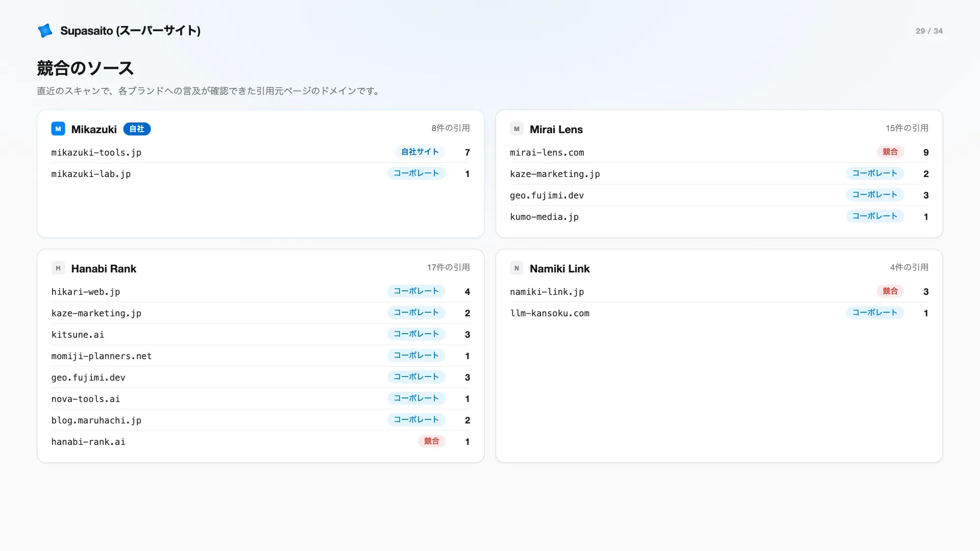Click the 8件の引用 count on Mikazuki card
Viewport: 980px width, 551px height.
tap(451, 128)
